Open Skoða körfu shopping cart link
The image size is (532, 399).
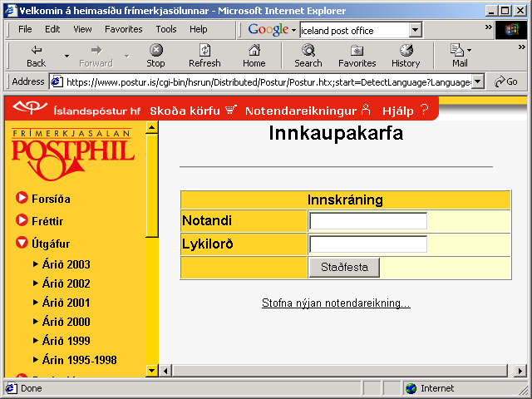pyautogui.click(x=193, y=111)
